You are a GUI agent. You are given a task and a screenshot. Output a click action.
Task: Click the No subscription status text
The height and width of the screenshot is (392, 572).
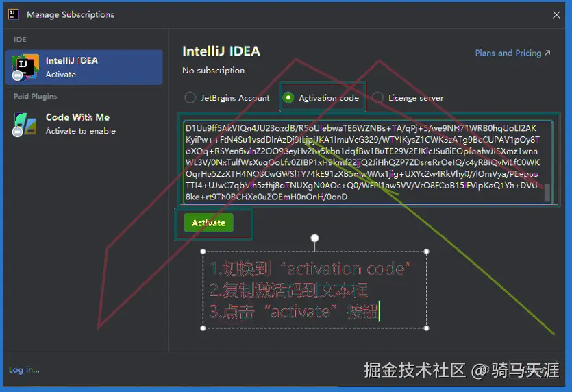click(214, 71)
